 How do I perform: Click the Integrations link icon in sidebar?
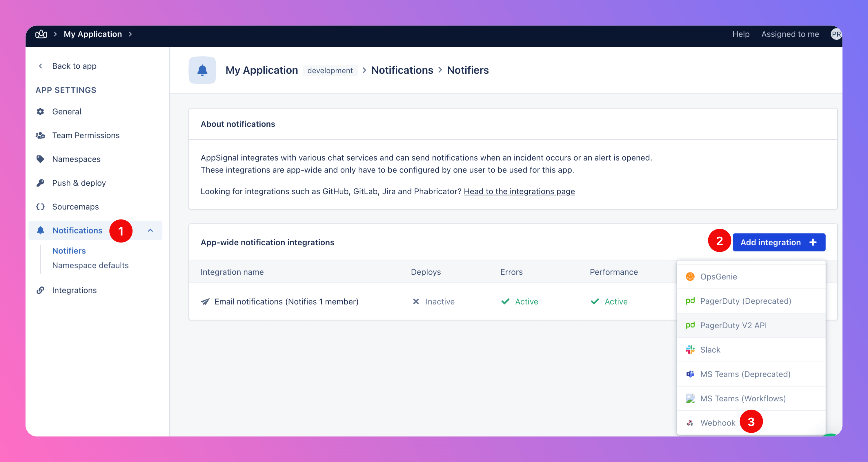click(40, 290)
